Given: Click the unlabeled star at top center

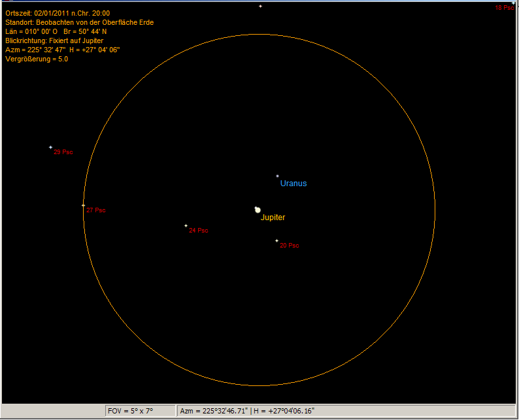Looking at the screenshot, I should tap(261, 7).
